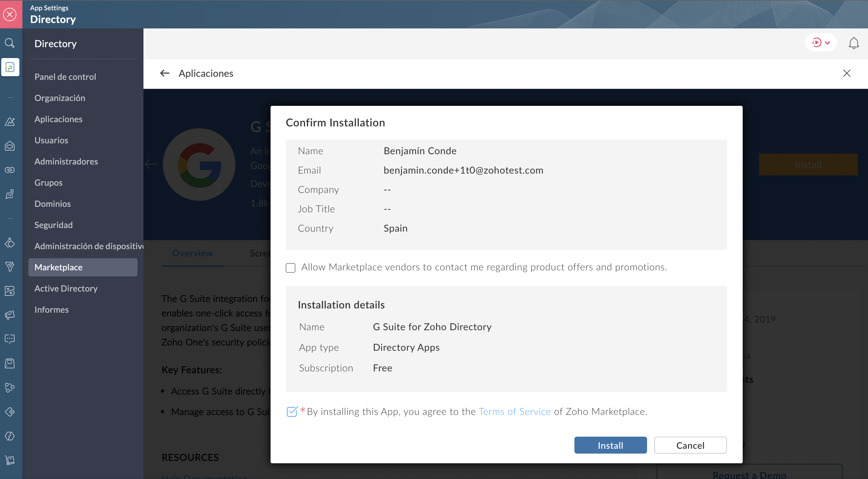Open the chat bubble icon in the rail
Image resolution: width=868 pixels, height=479 pixels.
(10, 339)
